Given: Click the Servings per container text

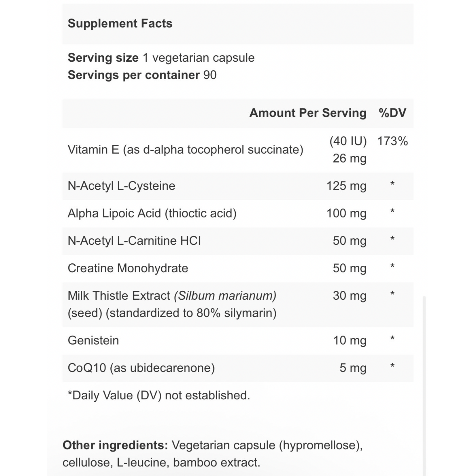Looking at the screenshot, I should [x=142, y=75].
